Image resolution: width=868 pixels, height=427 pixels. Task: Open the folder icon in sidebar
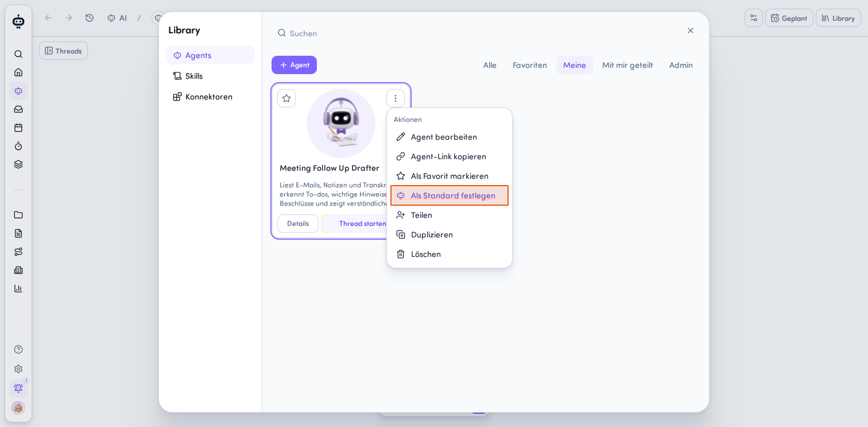tap(18, 215)
